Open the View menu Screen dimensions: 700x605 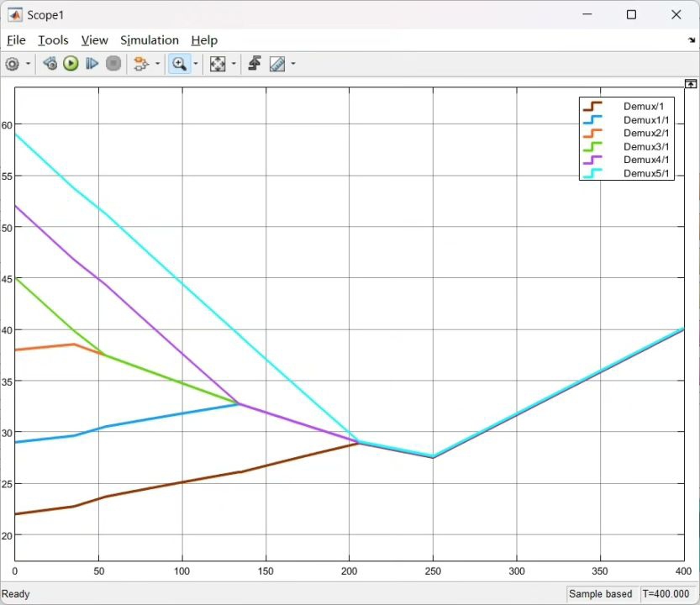pyautogui.click(x=94, y=40)
